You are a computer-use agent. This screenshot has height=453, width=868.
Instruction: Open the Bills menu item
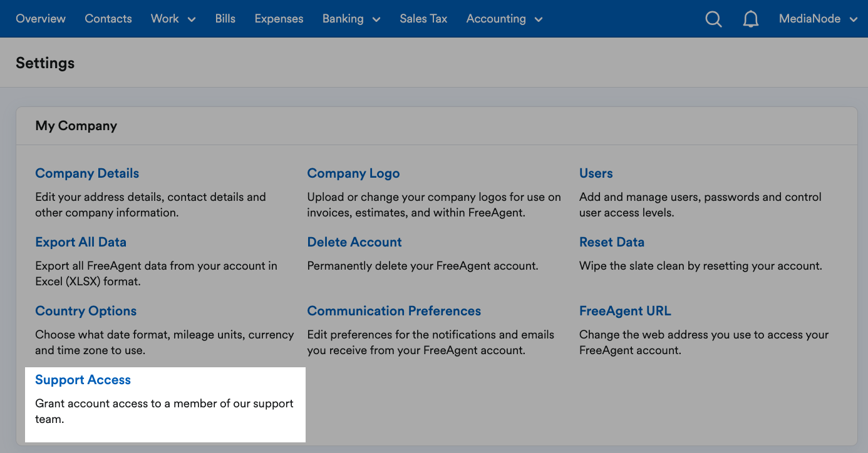225,19
